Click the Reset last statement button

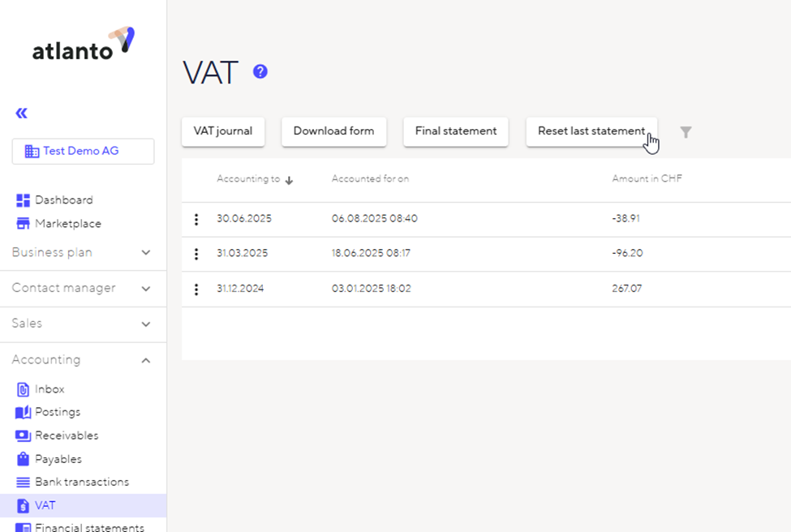[591, 131]
